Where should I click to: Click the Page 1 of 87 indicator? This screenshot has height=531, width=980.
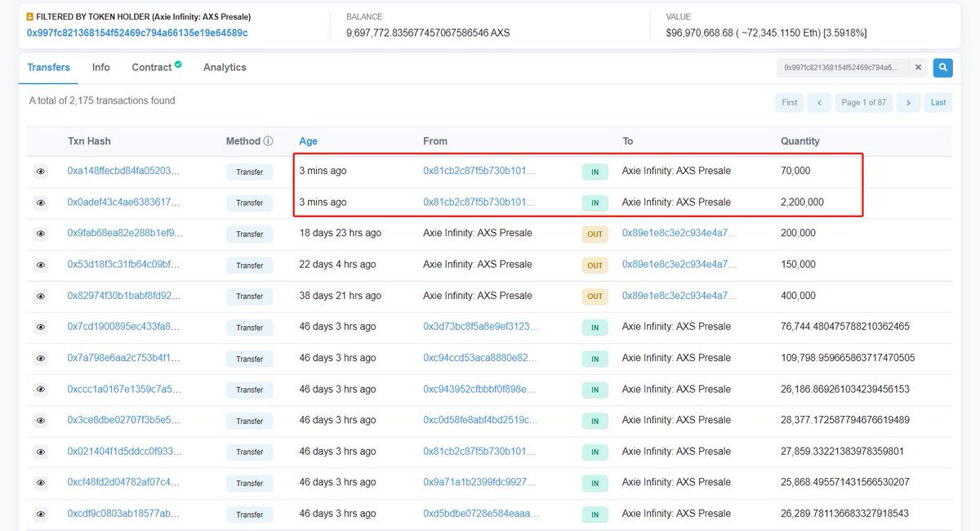click(x=864, y=102)
